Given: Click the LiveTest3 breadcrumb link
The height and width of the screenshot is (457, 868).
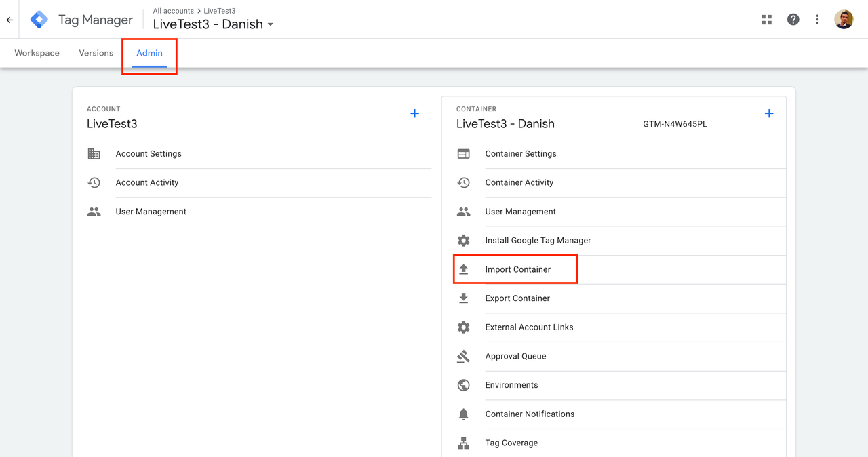Looking at the screenshot, I should pos(220,11).
